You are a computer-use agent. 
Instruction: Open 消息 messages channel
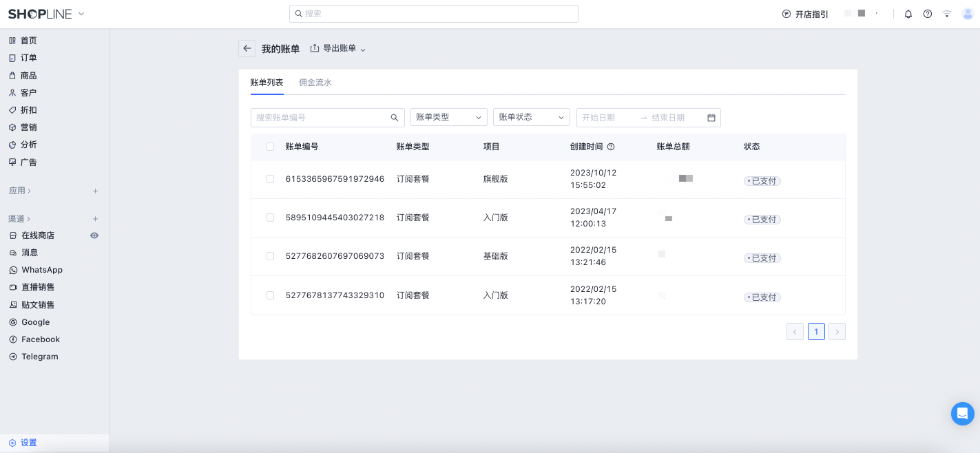[x=30, y=253]
